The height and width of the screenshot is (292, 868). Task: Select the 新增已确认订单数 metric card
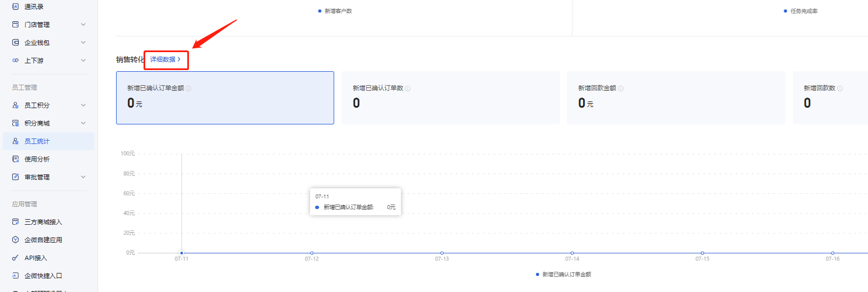pyautogui.click(x=451, y=98)
